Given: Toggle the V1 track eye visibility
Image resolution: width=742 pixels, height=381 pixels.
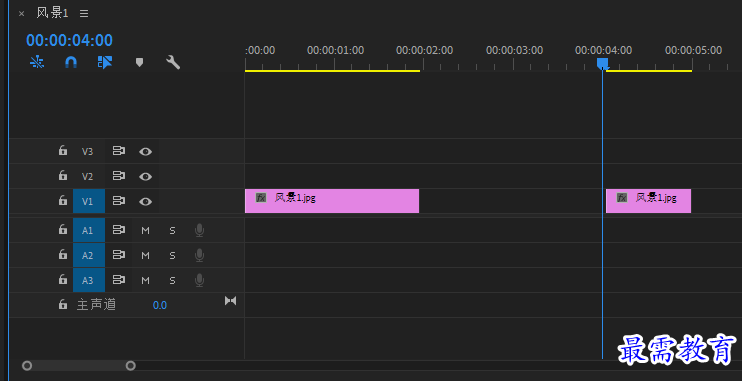Looking at the screenshot, I should (x=145, y=202).
